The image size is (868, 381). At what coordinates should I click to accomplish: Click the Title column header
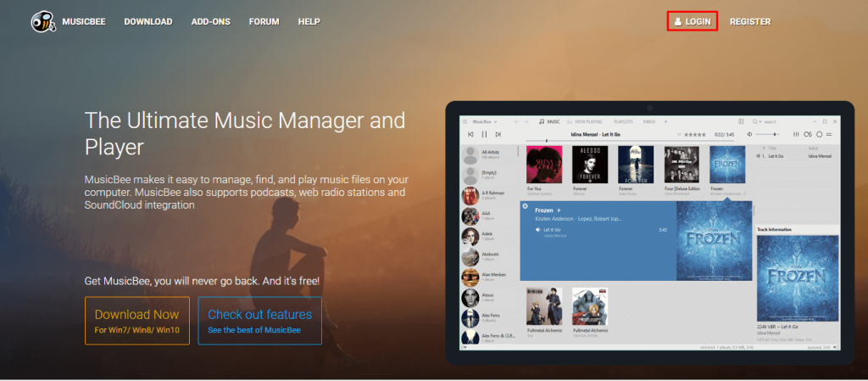point(774,148)
